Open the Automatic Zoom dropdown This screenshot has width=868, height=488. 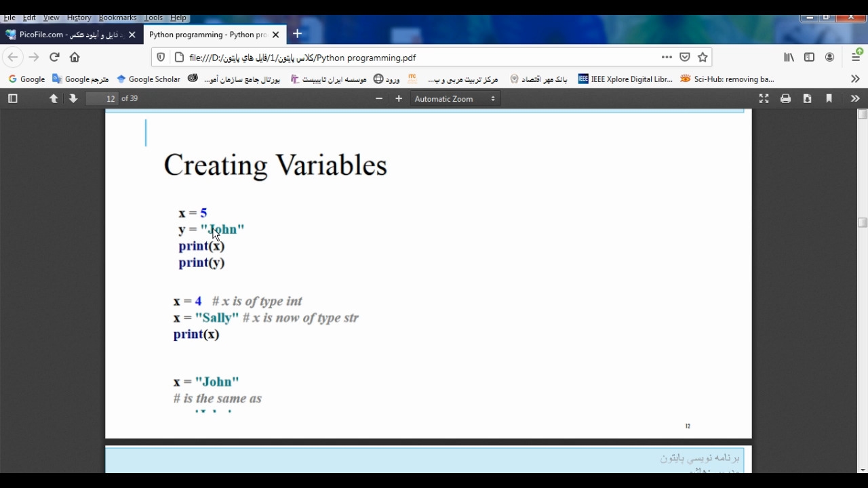pos(455,99)
